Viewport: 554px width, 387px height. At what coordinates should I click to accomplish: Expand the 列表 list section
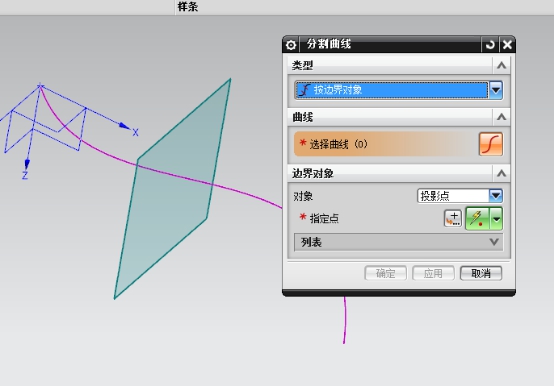point(399,242)
